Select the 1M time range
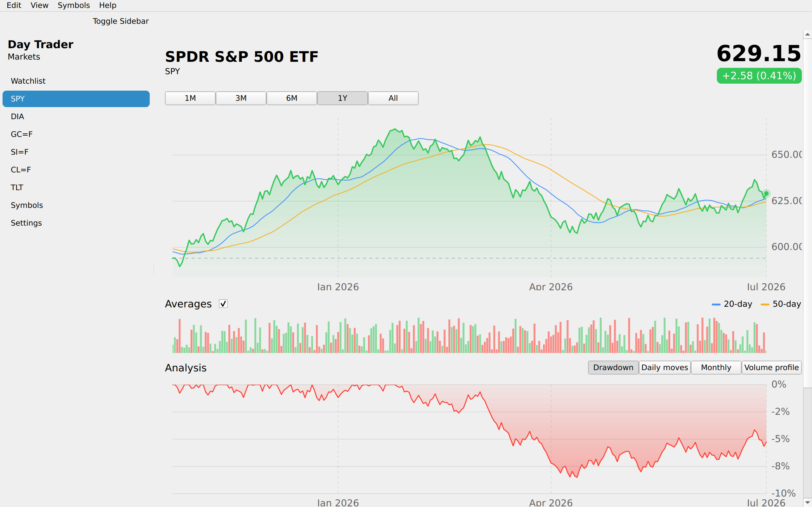 point(190,98)
